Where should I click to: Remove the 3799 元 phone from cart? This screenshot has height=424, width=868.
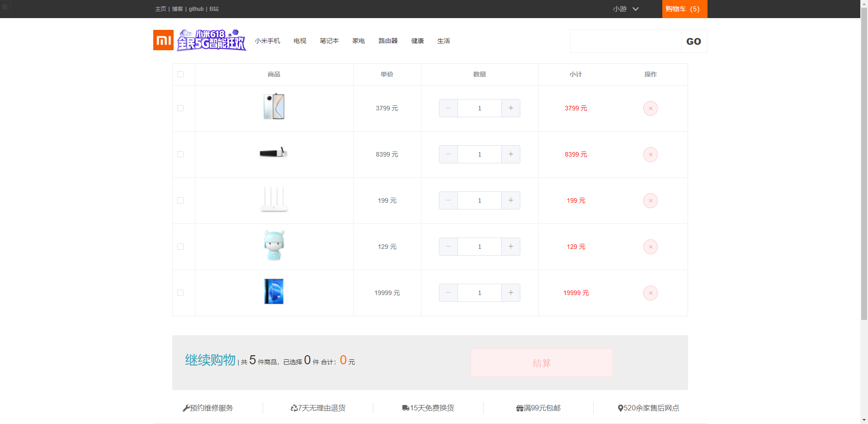[650, 108]
